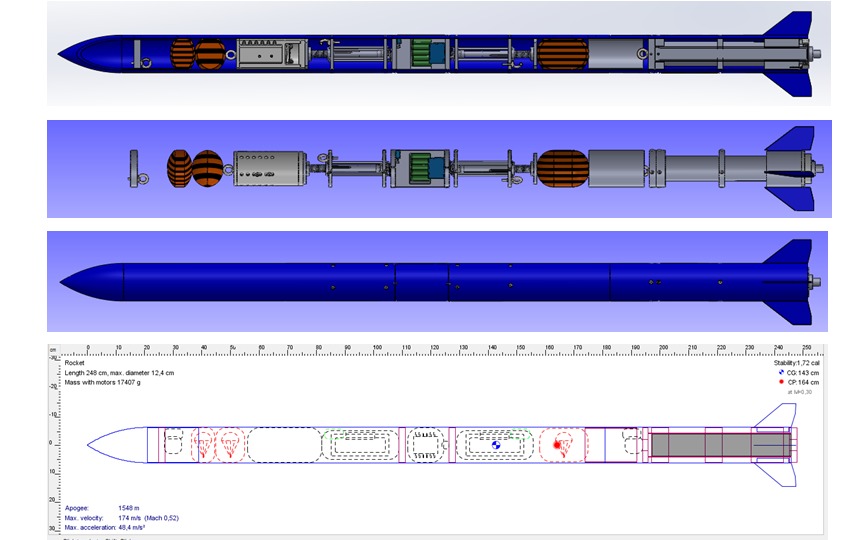The width and height of the screenshot is (859, 540).
Task: Click the 'CG:143 cm' value
Action: (803, 372)
